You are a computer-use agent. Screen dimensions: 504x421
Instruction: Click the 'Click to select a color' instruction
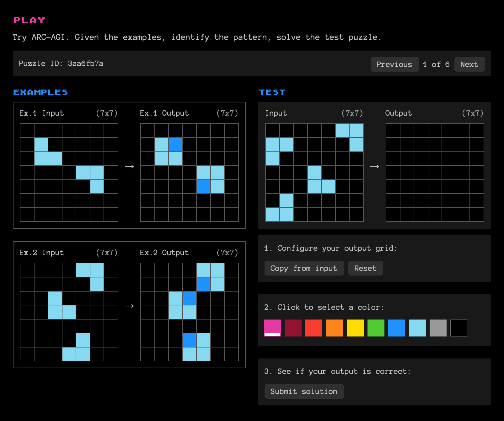(x=324, y=307)
